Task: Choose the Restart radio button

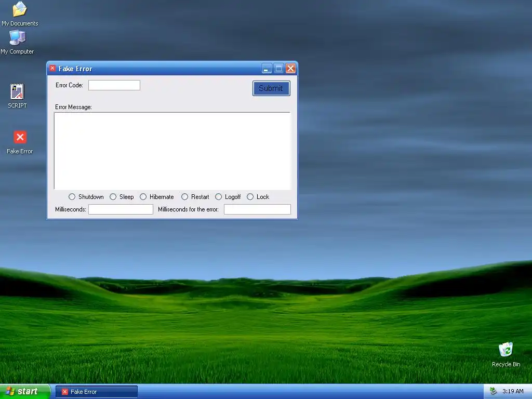Action: pos(184,197)
